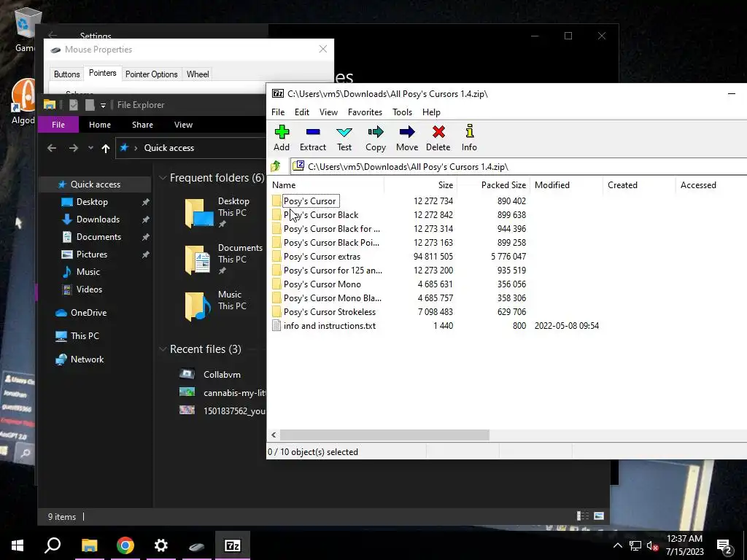Switch to the Wheel tab in Mouse Properties
This screenshot has height=560, width=747.
(x=198, y=74)
